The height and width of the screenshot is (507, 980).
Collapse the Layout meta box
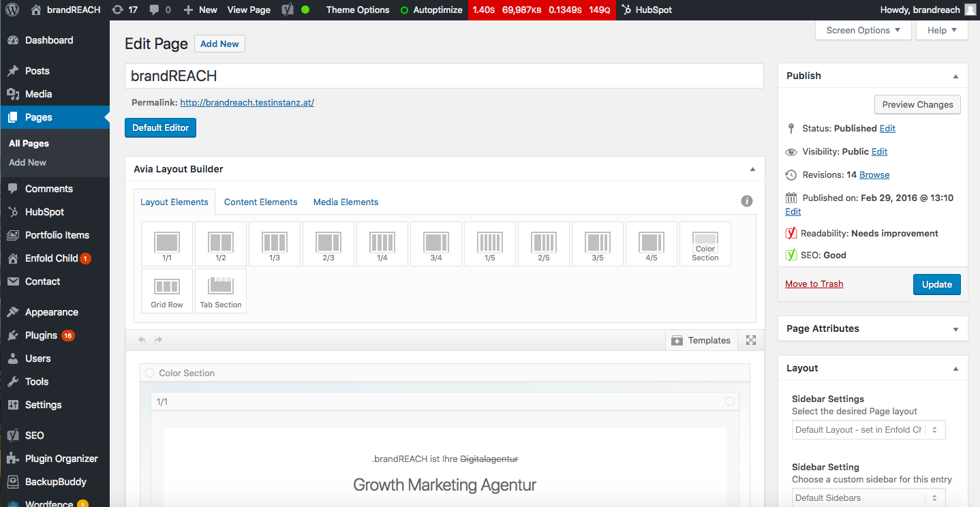955,369
